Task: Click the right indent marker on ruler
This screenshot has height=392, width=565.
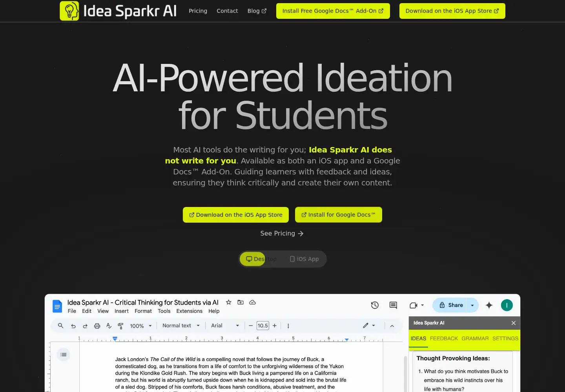Action: [x=346, y=339]
